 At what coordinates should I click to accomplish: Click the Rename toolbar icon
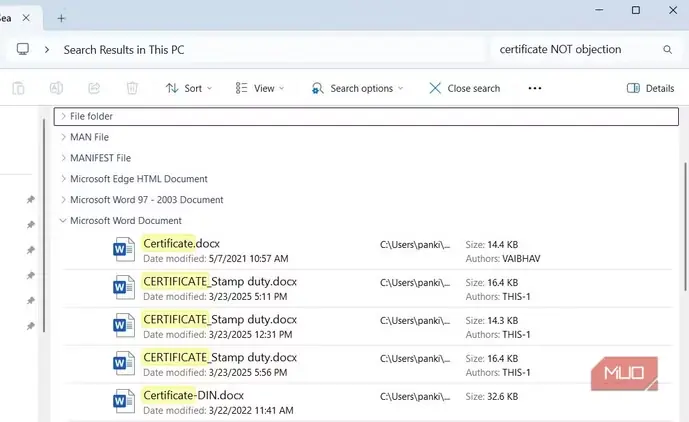click(x=56, y=88)
